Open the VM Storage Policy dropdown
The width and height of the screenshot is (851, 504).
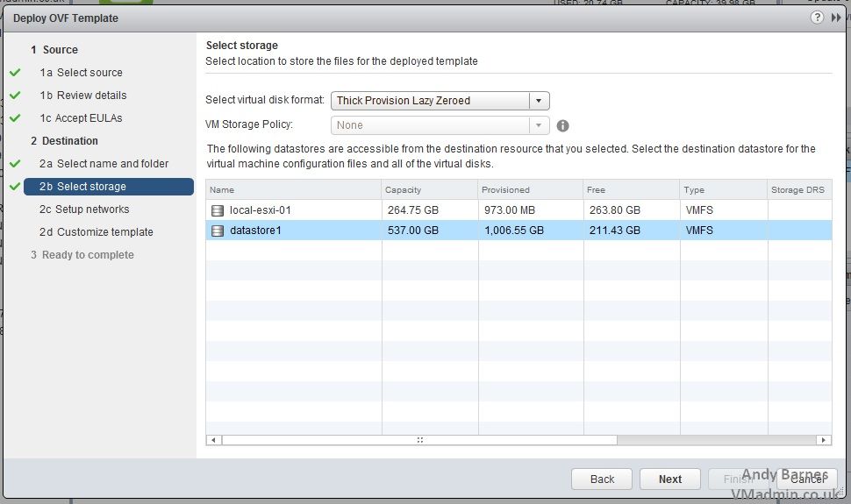(540, 125)
